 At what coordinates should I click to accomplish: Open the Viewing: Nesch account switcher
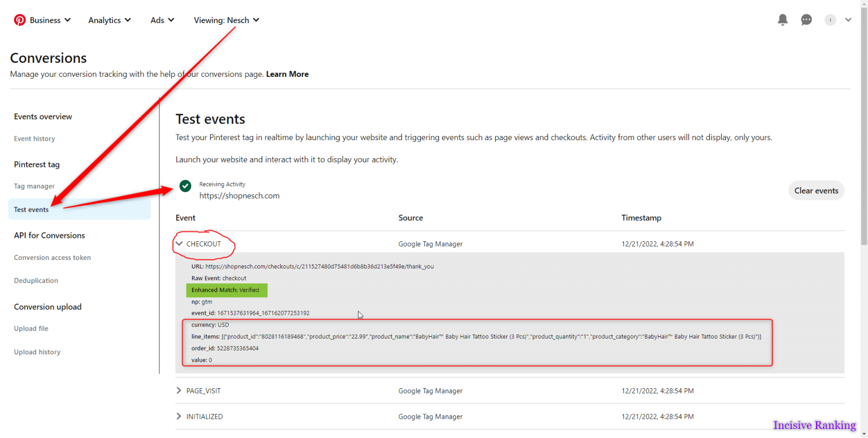(226, 20)
